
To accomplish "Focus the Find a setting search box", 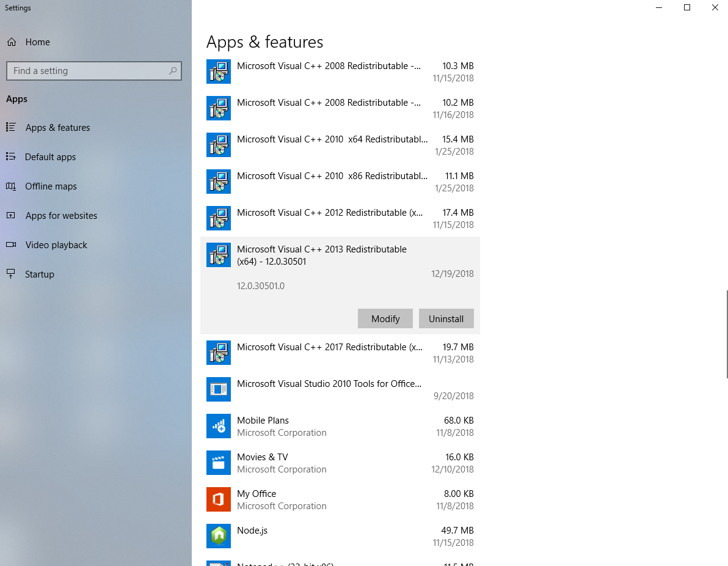I will click(x=94, y=71).
